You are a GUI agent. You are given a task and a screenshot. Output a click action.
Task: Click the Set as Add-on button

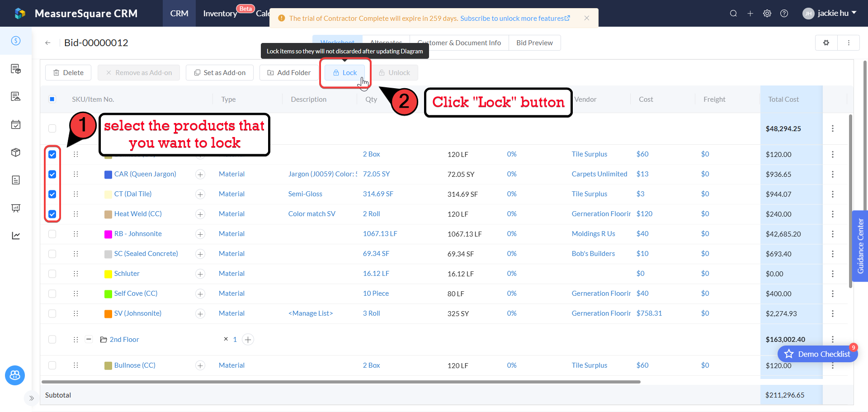(x=220, y=73)
